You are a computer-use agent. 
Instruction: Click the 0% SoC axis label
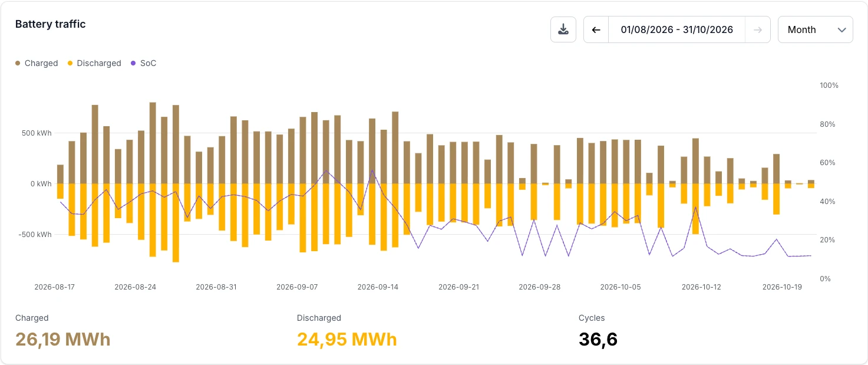826,279
